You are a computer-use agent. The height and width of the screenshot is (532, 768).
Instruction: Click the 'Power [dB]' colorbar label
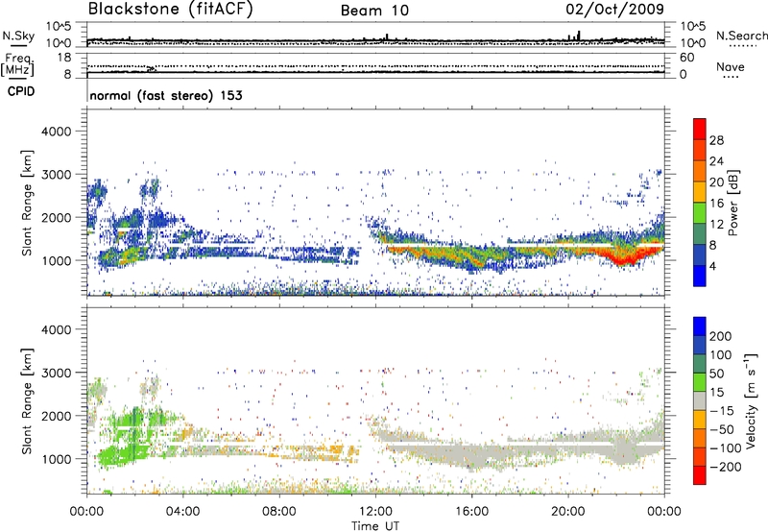click(x=732, y=203)
